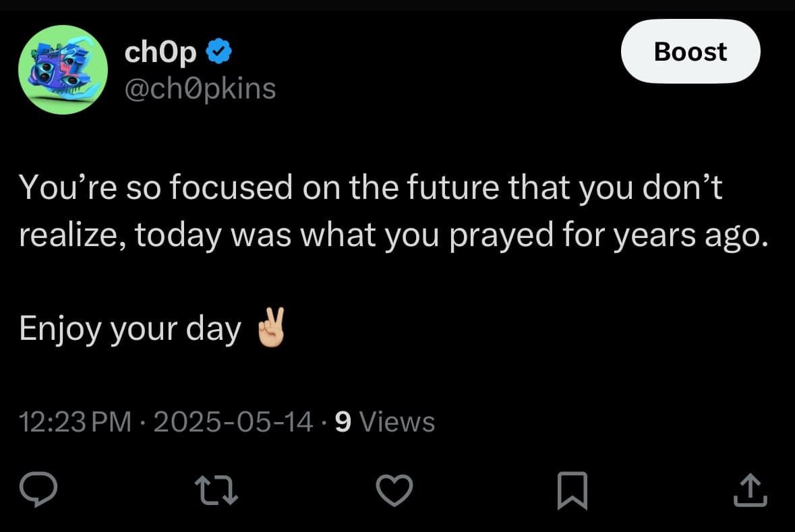Click the blue verified badge
795x532 pixels.
(220, 52)
